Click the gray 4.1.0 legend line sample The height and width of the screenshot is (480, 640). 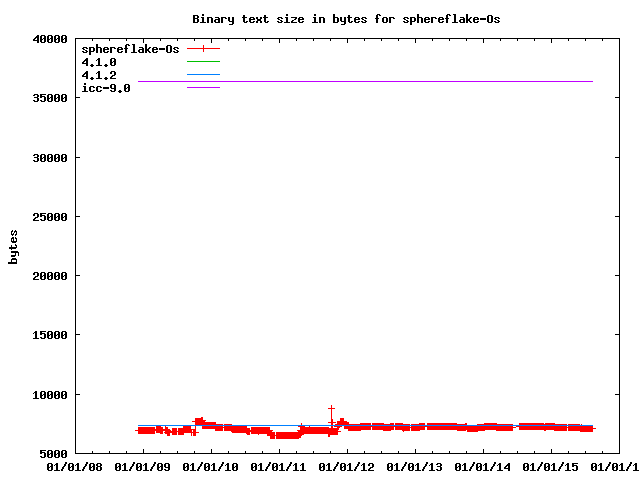click(x=203, y=62)
